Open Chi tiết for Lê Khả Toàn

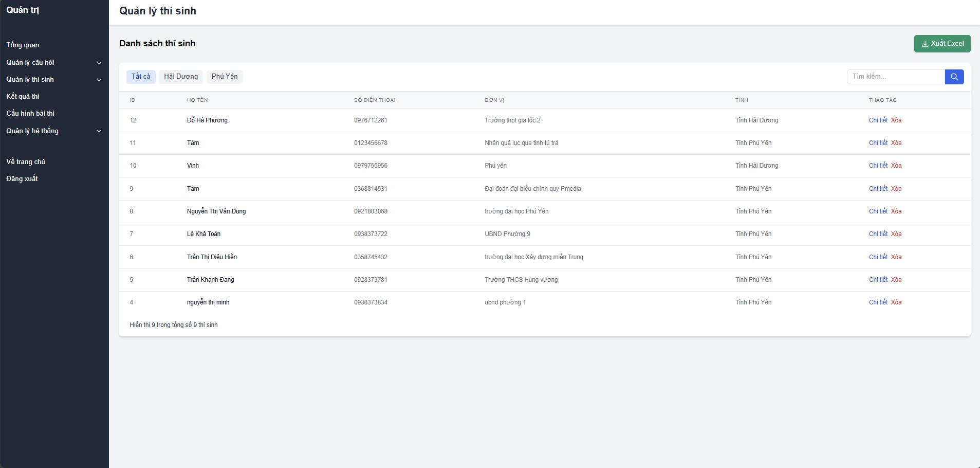pos(878,234)
